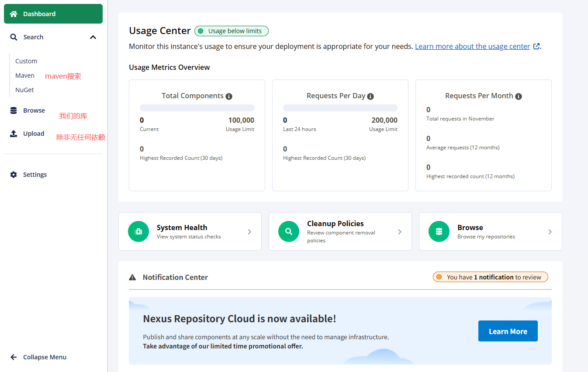Collapse the Search section chevron

click(x=93, y=37)
